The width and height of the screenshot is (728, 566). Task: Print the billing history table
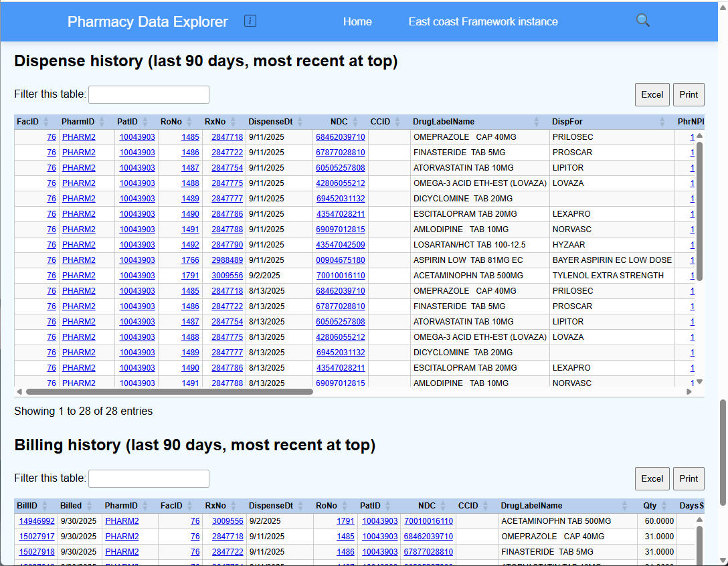pos(689,478)
